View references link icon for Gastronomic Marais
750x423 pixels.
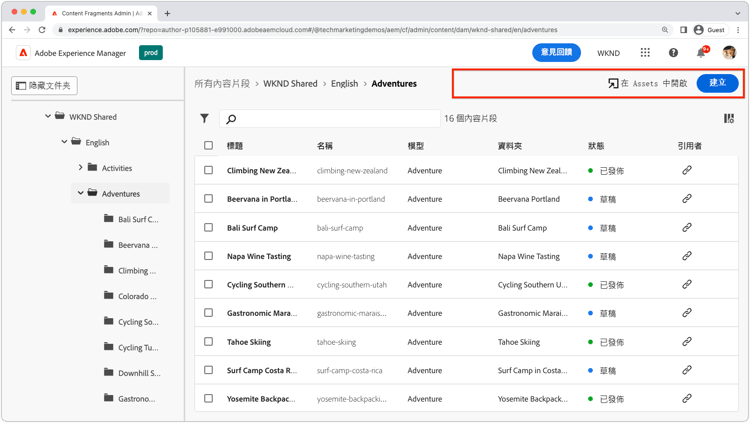point(687,313)
